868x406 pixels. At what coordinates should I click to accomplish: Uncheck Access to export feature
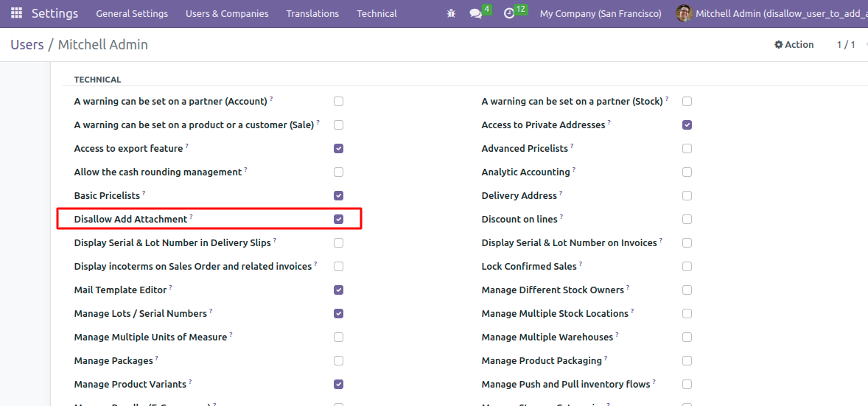pos(339,148)
